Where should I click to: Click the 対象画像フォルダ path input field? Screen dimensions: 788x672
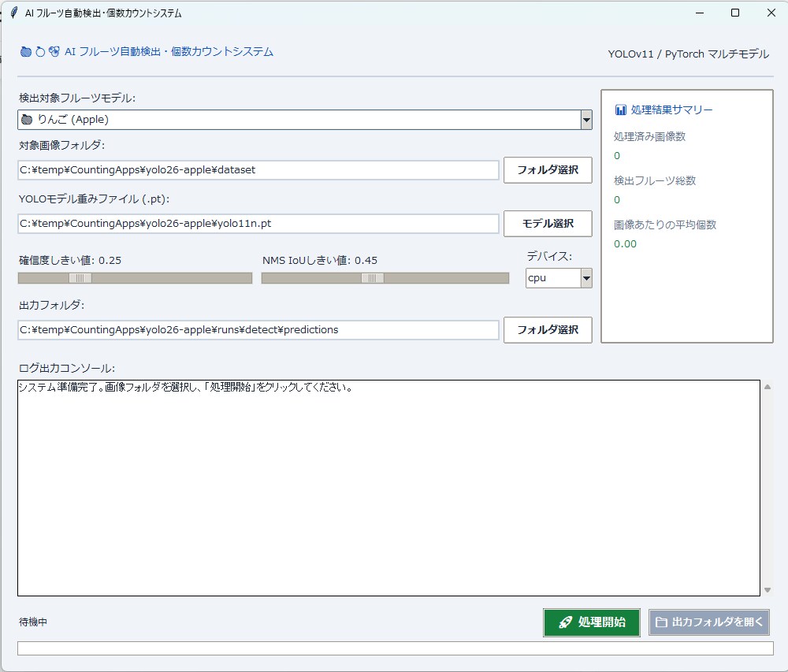(x=258, y=170)
